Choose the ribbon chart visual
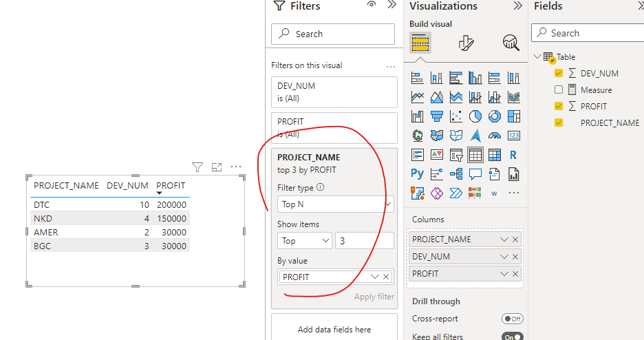 click(x=514, y=97)
